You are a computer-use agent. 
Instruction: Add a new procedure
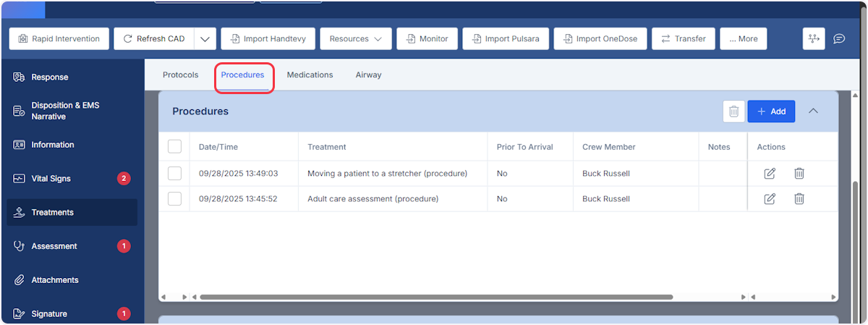pyautogui.click(x=771, y=111)
